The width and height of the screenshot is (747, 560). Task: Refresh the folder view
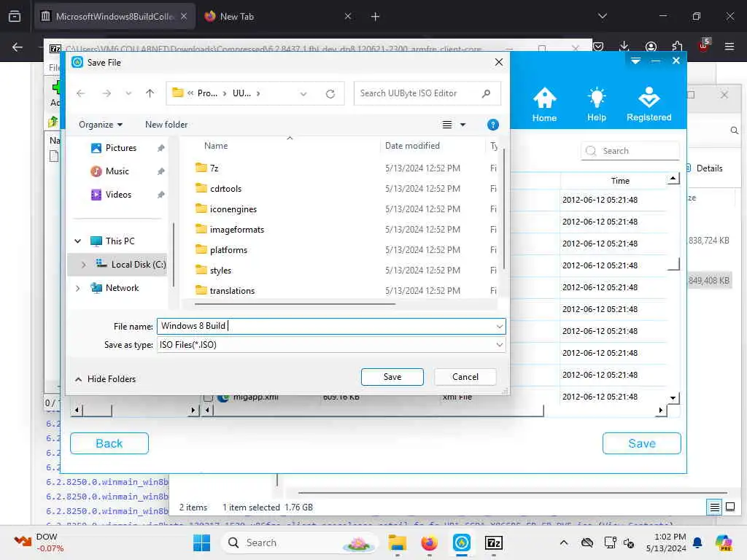(330, 94)
